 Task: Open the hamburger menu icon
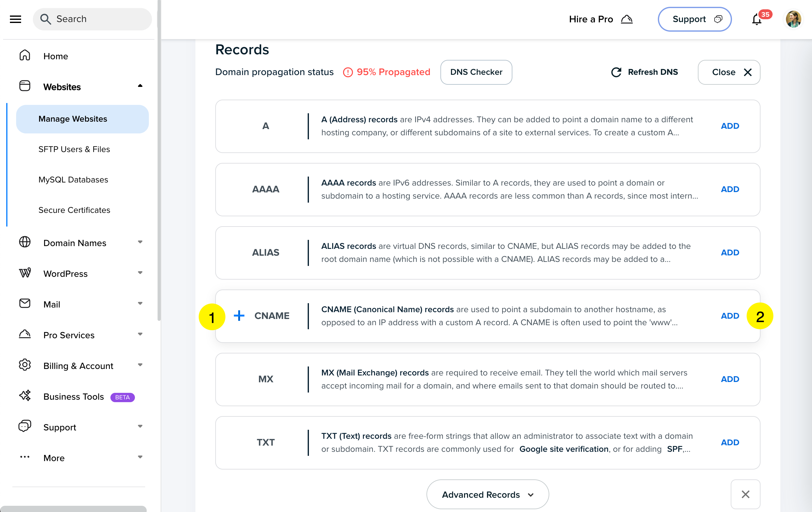pyautogui.click(x=16, y=19)
